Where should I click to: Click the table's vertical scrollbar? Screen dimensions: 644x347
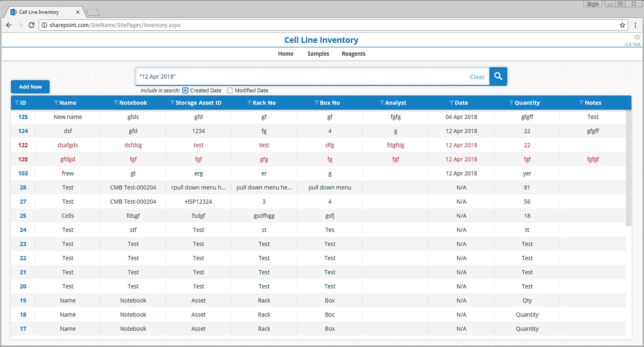(628, 168)
